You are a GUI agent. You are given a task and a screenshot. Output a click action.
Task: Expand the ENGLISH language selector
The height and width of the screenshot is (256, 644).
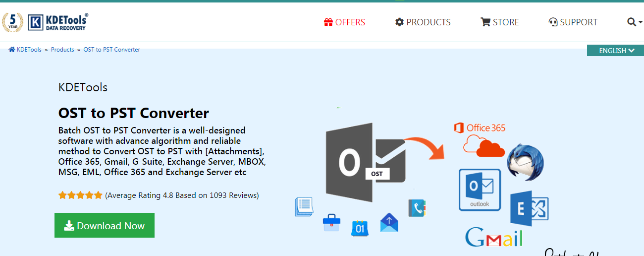[616, 51]
